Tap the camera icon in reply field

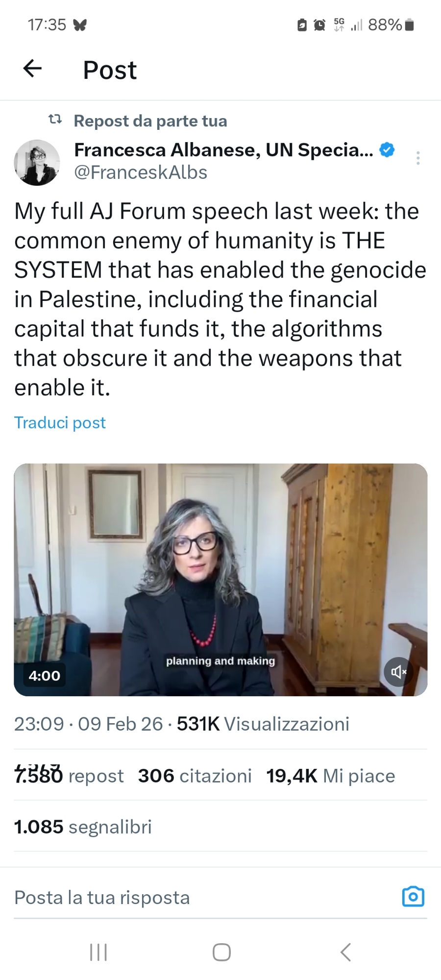pyautogui.click(x=413, y=897)
